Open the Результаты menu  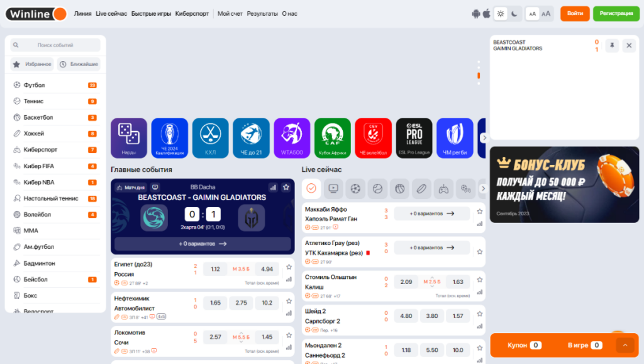click(262, 14)
